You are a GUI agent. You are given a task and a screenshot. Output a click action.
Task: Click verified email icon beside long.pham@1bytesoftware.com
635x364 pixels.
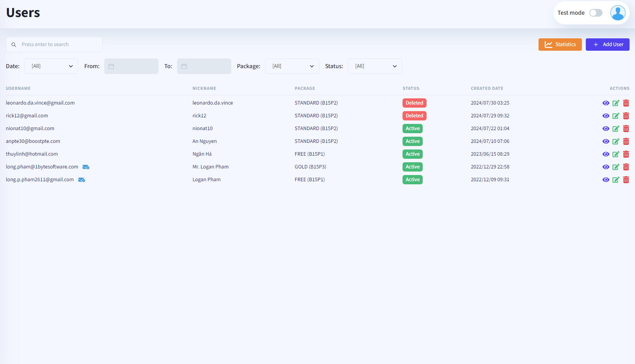click(86, 167)
